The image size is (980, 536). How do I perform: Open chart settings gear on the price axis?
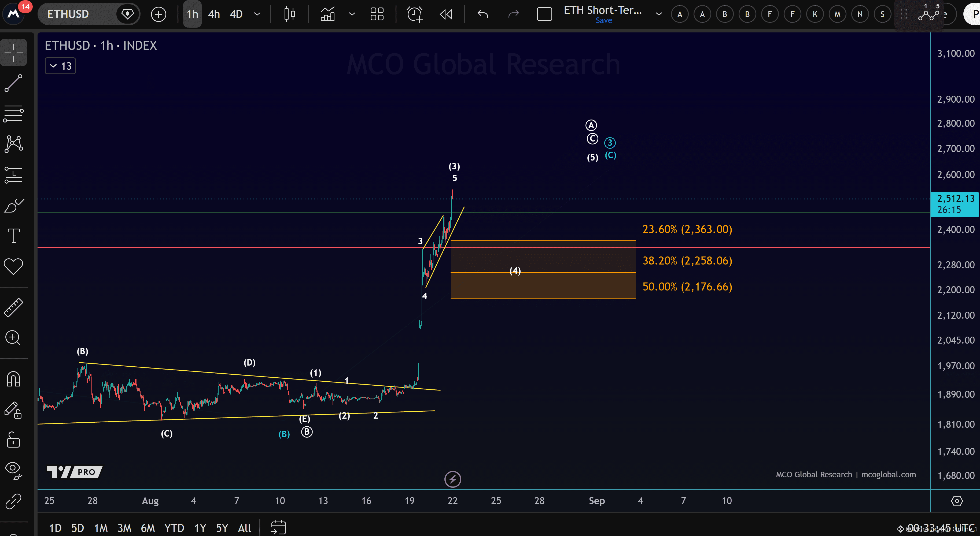956,501
